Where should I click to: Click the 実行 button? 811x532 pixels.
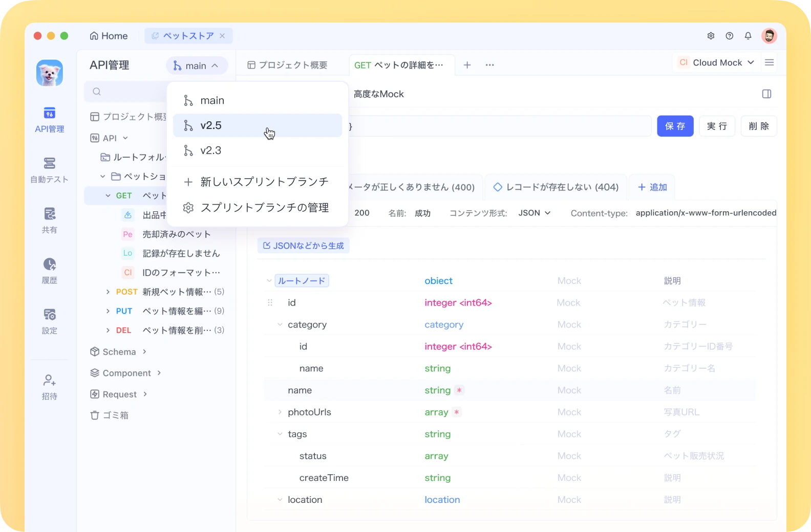click(717, 126)
